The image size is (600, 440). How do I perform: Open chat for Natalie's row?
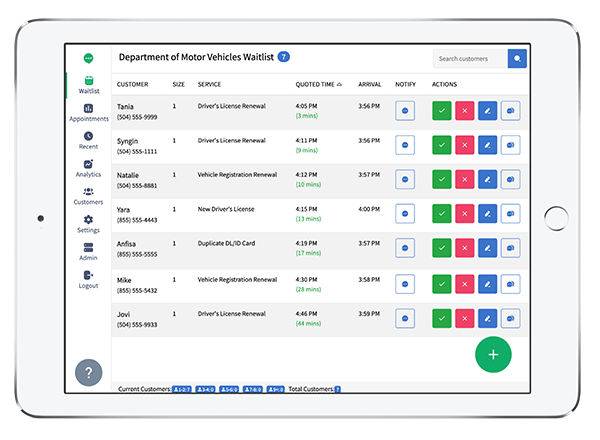(x=510, y=179)
